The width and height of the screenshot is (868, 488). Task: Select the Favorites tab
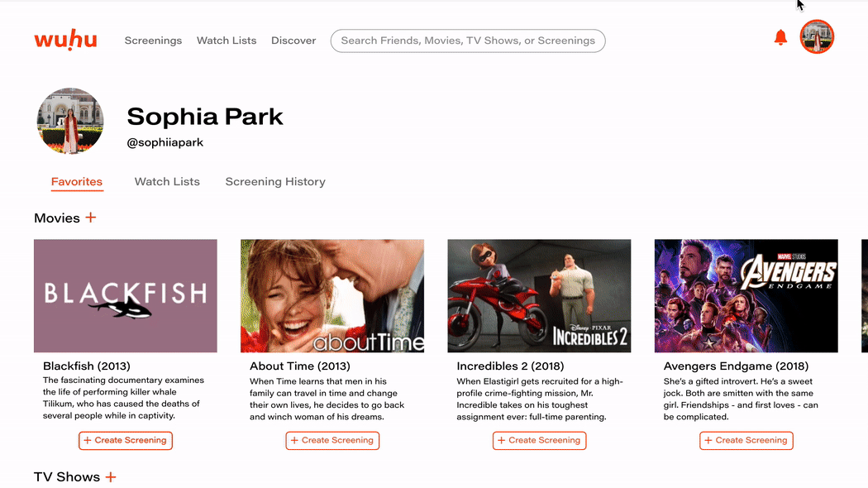pyautogui.click(x=77, y=182)
